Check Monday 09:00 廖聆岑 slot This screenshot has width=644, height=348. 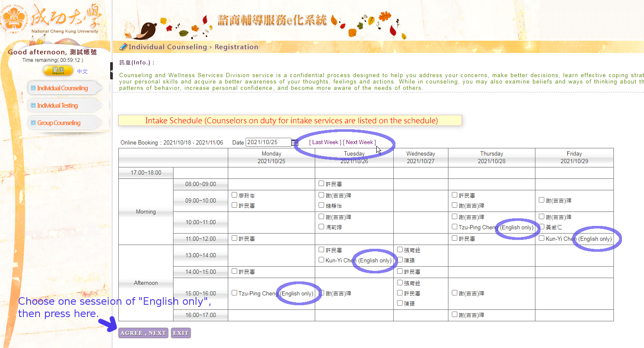(x=235, y=195)
